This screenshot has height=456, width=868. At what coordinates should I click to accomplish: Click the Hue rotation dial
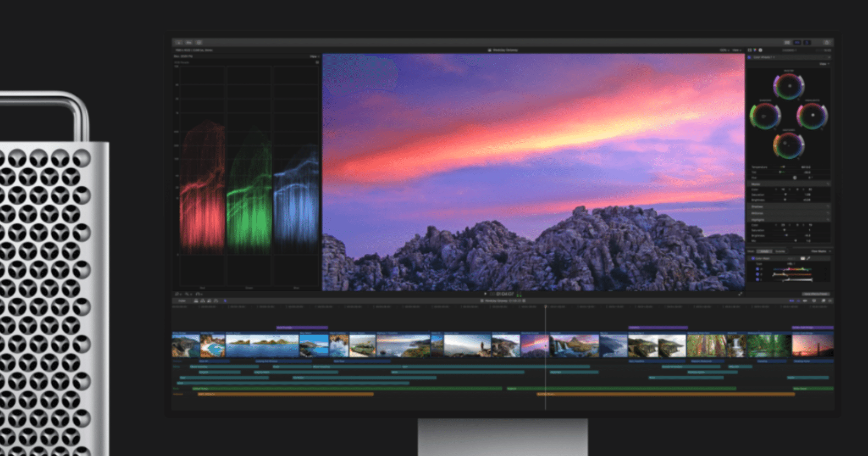tap(795, 177)
